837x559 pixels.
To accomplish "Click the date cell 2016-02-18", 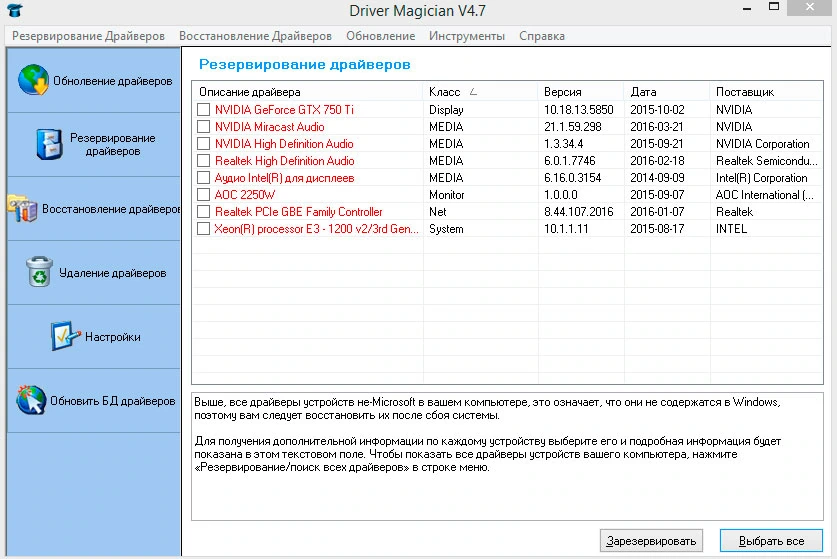I will [657, 161].
